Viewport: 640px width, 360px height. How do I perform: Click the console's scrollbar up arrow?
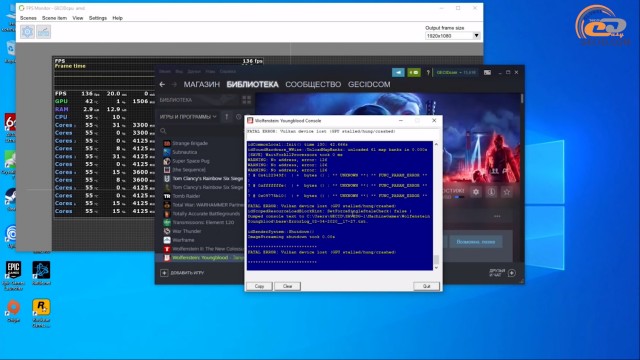(436, 144)
